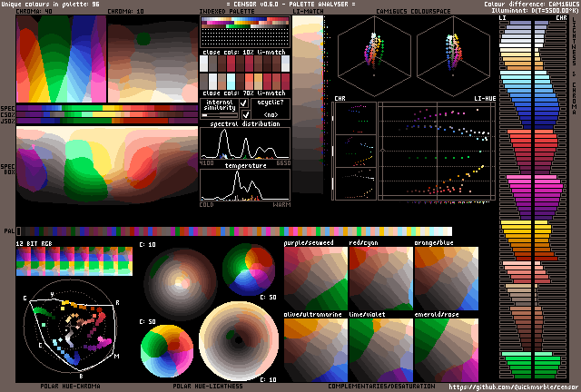Select the orange/blue complementaries swatch
581x392 pixels.
pyautogui.click(x=446, y=279)
